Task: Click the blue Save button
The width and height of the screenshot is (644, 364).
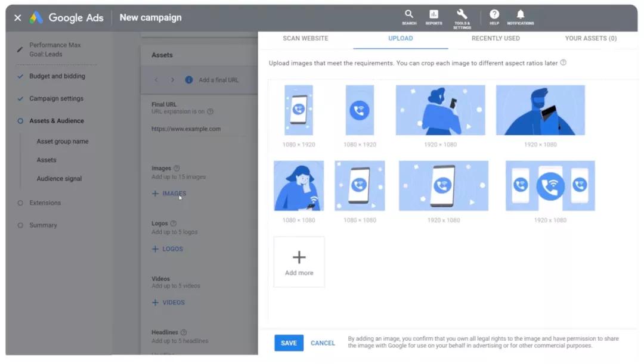Action: pyautogui.click(x=289, y=343)
